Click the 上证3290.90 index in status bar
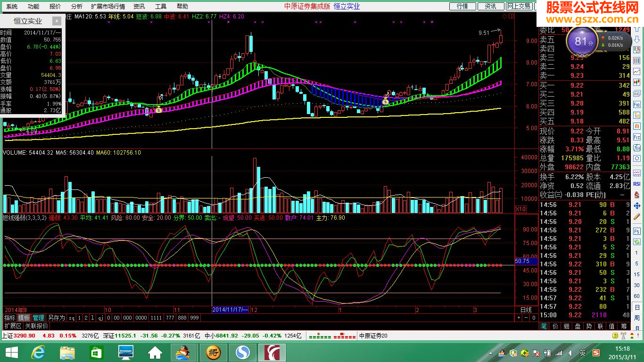The height and width of the screenshot is (362, 644). [19, 336]
